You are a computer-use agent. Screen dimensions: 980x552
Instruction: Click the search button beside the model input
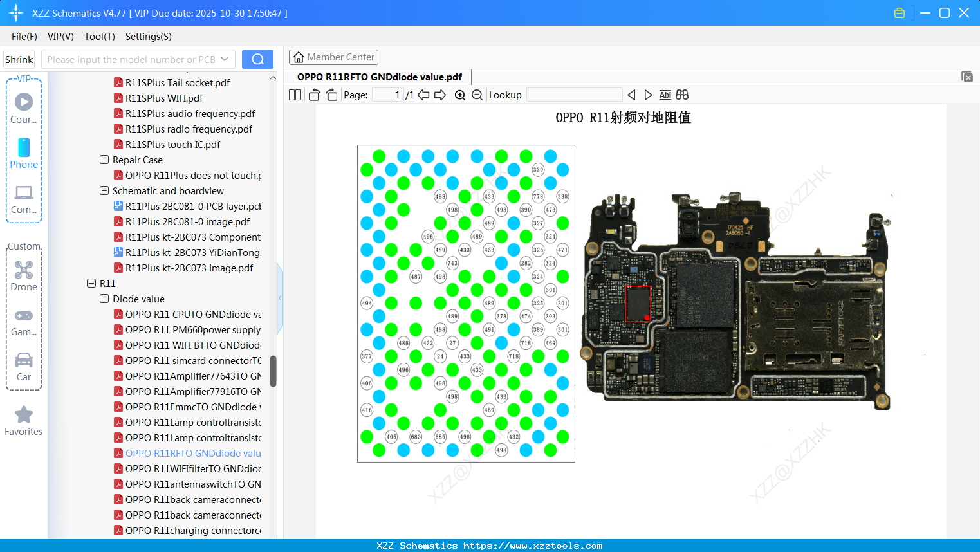coord(257,59)
